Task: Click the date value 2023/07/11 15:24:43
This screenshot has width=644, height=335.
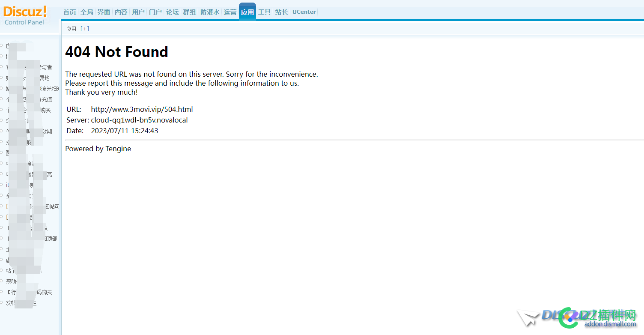Action: click(124, 131)
